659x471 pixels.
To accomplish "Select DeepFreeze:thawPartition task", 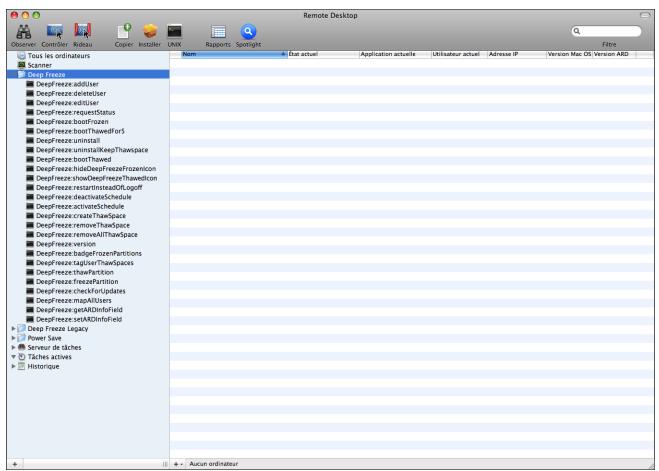I will (74, 272).
